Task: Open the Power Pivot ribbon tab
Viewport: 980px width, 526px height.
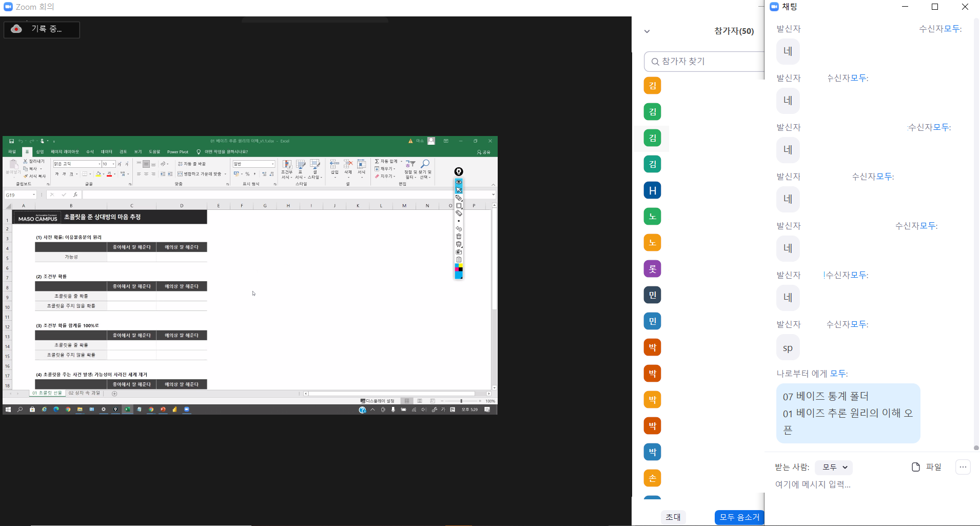Action: point(178,152)
